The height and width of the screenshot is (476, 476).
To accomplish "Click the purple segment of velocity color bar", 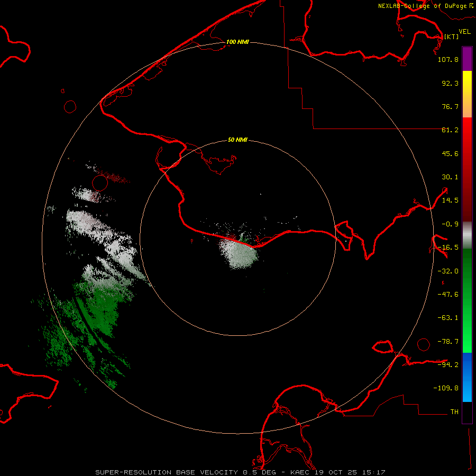I will coord(467,59).
